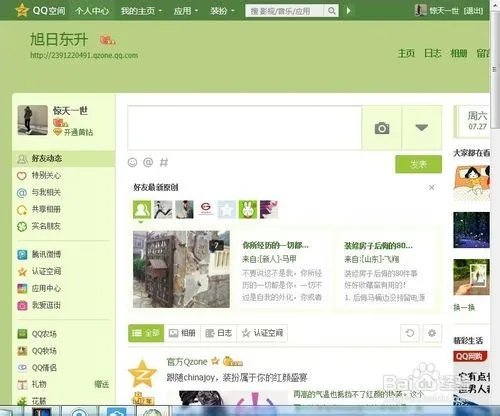500x416 pixels.
Task: Click the 官方Qzone star avatar
Action: click(142, 373)
